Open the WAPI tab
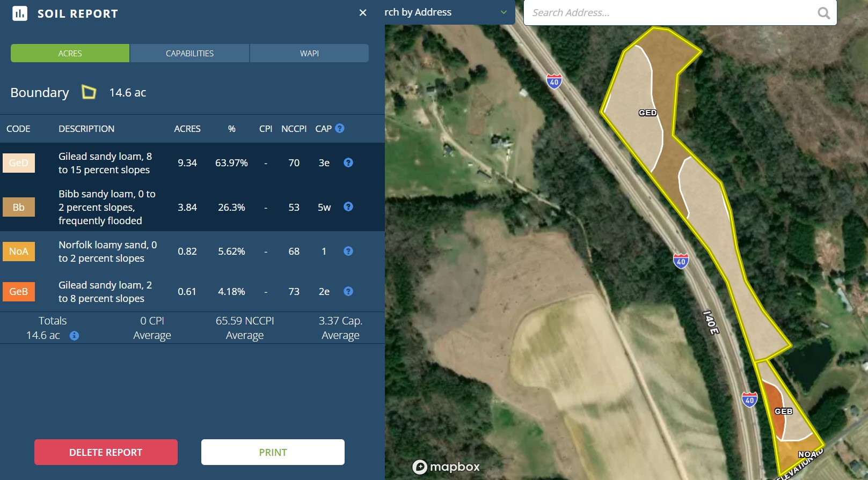Screen dimensions: 868x480 point(309,53)
